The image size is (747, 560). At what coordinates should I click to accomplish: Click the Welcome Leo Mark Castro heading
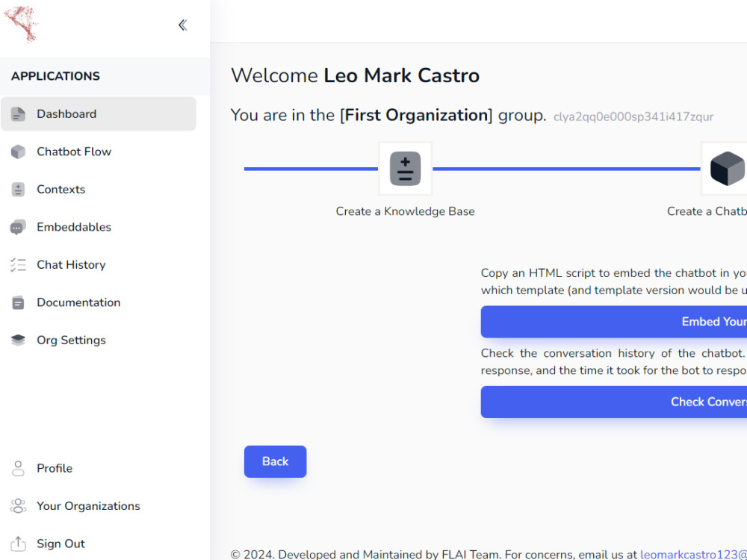coord(355,75)
